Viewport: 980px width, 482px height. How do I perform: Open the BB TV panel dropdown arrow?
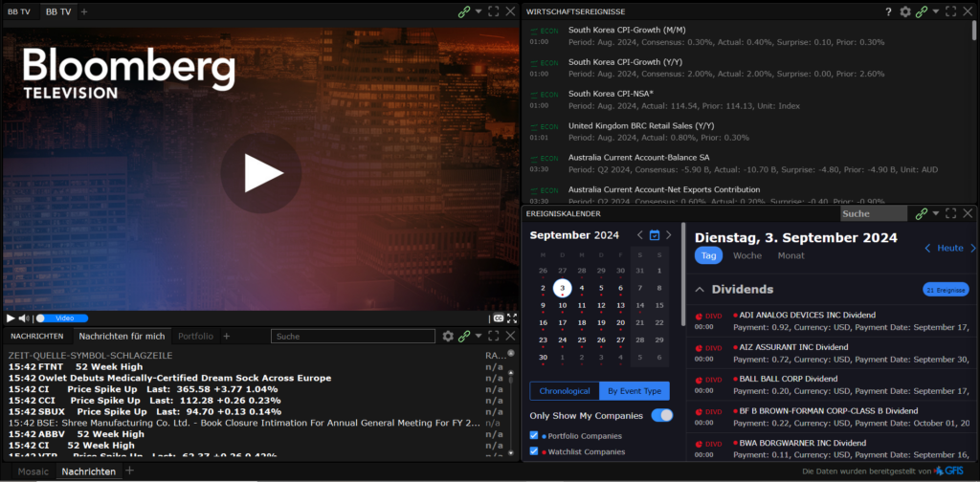click(x=479, y=11)
